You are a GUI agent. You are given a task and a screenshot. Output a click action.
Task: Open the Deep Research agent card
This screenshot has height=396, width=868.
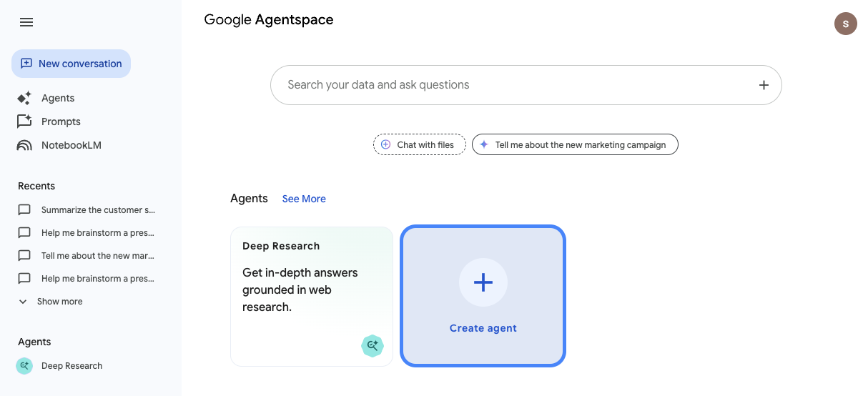tap(312, 297)
